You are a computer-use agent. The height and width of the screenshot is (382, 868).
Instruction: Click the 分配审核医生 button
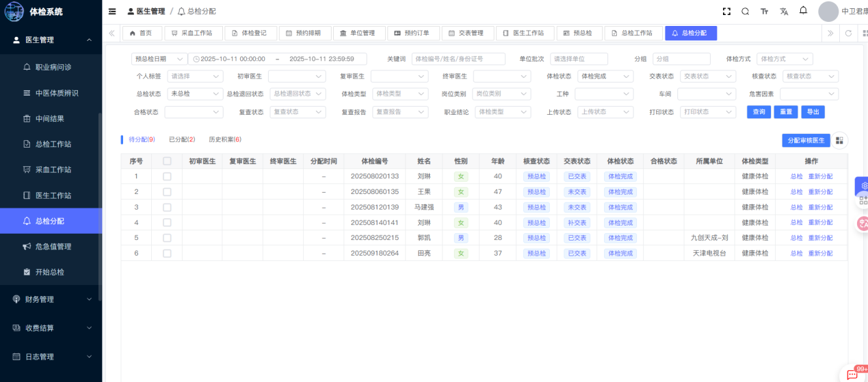click(x=806, y=140)
